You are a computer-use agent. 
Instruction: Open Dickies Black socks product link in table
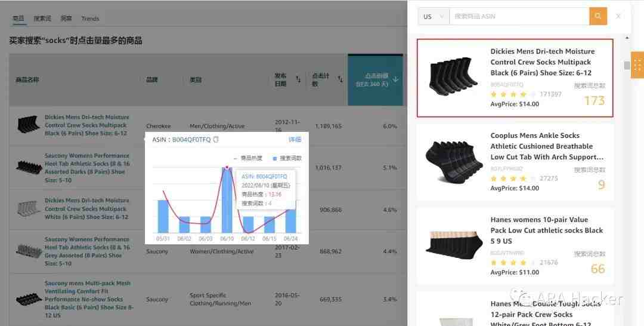coord(86,125)
